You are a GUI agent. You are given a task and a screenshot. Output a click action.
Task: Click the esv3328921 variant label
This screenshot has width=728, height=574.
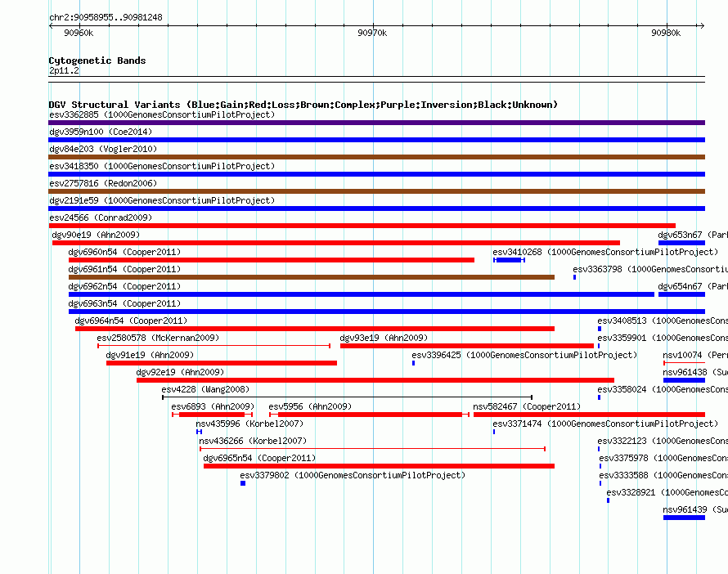click(x=667, y=492)
